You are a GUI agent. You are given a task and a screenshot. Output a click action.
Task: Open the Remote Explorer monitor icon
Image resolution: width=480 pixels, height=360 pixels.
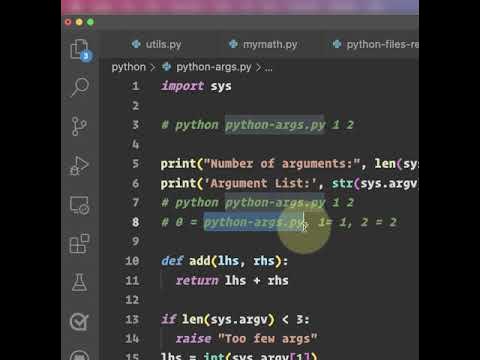[x=79, y=205]
